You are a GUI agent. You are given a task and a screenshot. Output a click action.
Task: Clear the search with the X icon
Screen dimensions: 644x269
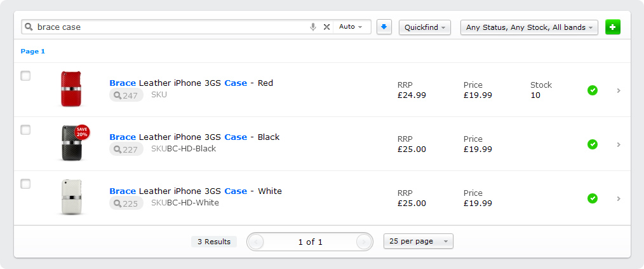click(x=326, y=27)
